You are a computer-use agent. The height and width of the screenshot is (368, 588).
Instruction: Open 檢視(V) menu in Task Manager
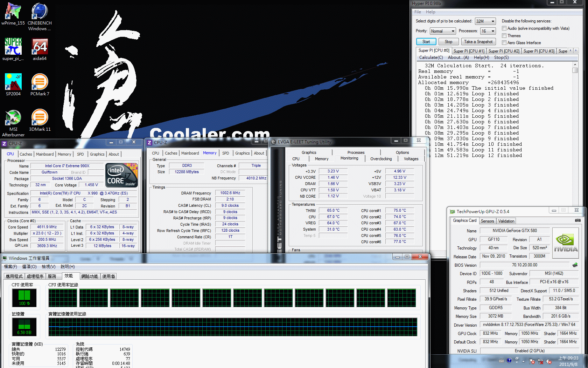pyautogui.click(x=48, y=267)
